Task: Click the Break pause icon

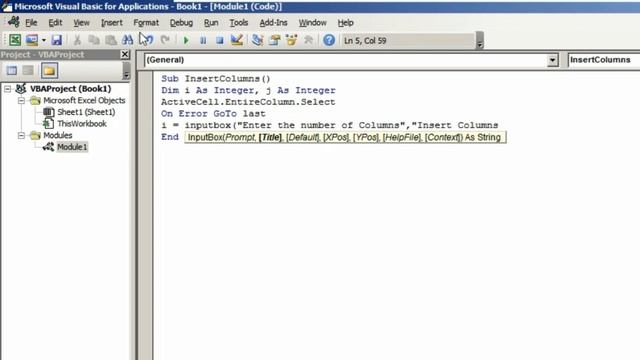Action: tap(203, 40)
